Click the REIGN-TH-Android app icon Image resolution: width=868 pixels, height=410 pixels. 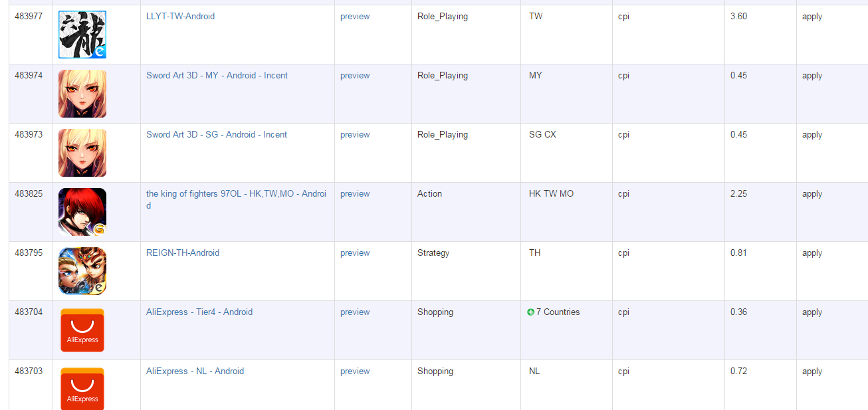pos(82,271)
